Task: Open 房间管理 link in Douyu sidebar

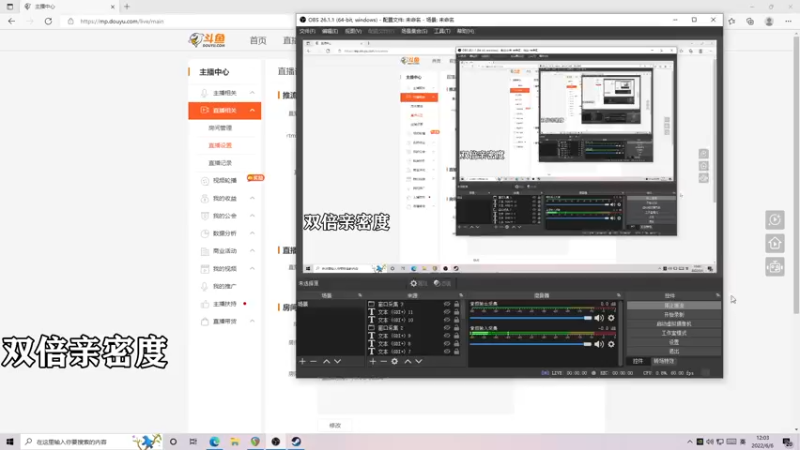Action: pos(220,128)
